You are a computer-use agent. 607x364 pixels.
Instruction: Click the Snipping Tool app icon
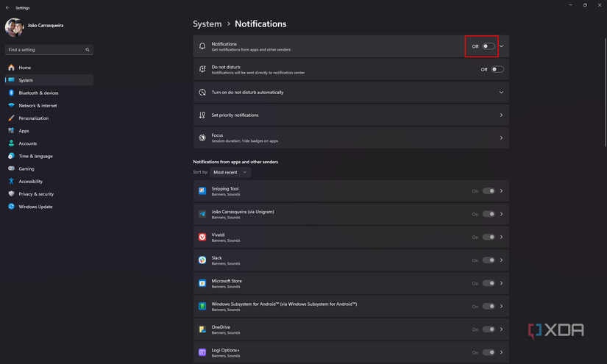point(202,191)
